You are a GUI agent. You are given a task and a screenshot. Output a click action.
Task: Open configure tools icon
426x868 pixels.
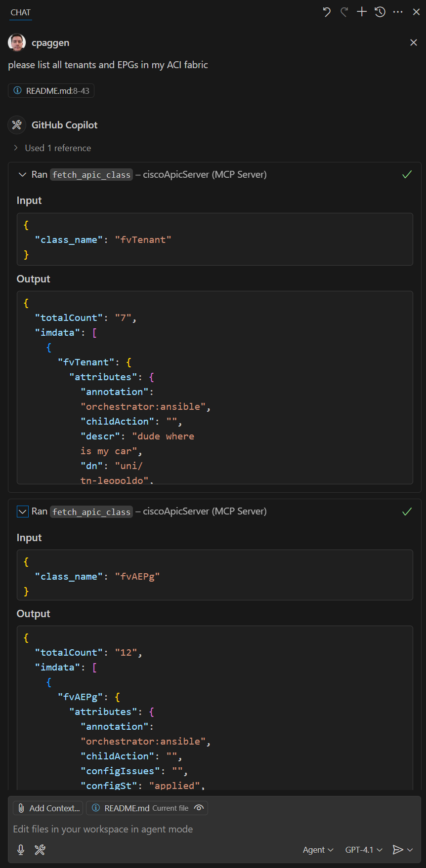tap(40, 850)
